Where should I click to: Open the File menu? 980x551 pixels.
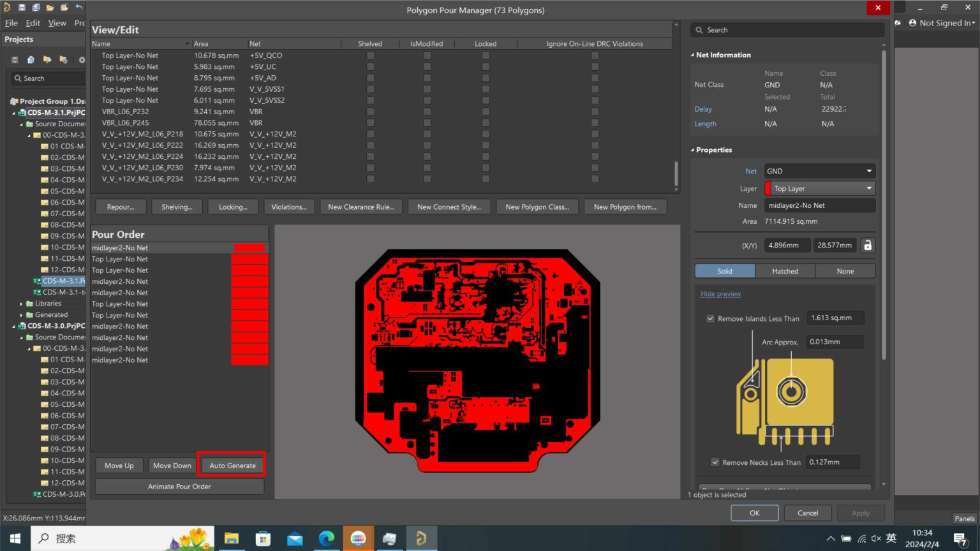pos(11,23)
